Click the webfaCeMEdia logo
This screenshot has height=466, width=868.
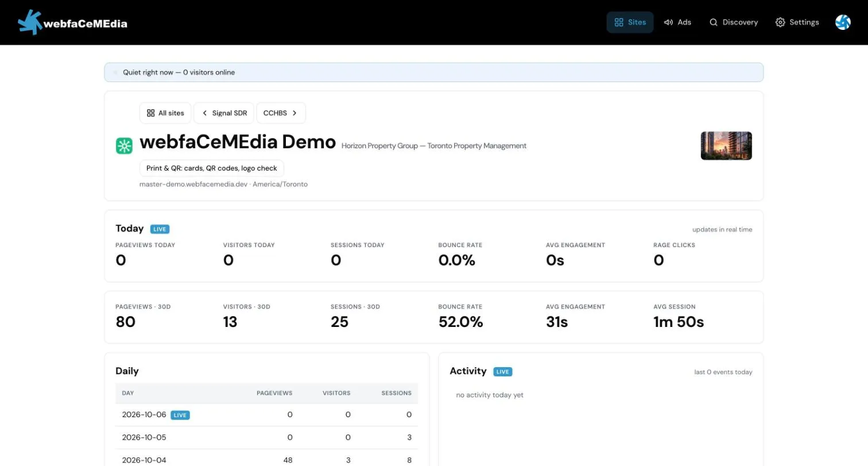pyautogui.click(x=73, y=22)
